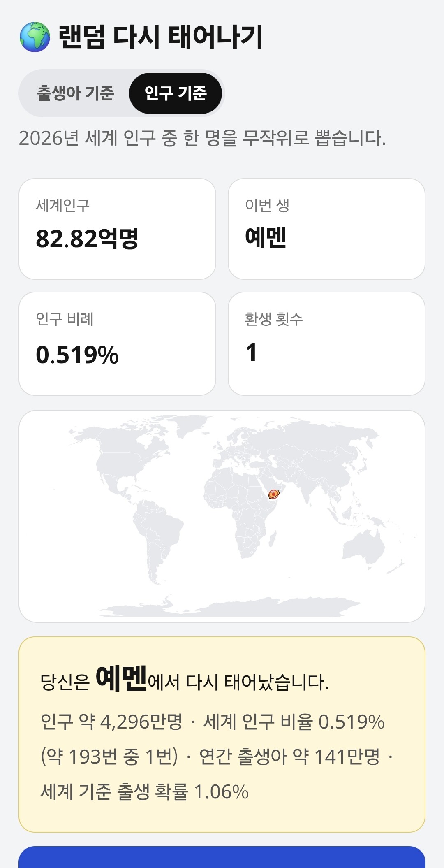Screen dimensions: 444x868
Task: Click the 2026년 세계 인구 description text
Action: [x=202, y=138]
